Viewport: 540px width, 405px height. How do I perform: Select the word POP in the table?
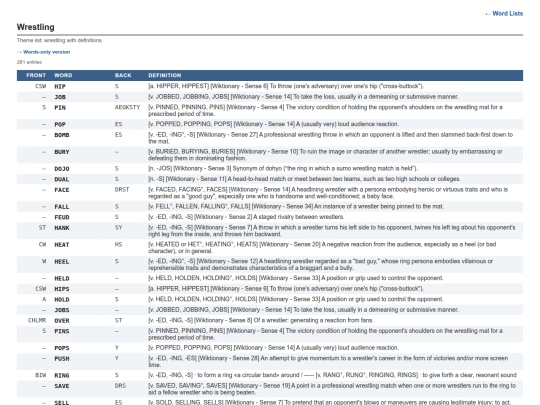[60, 124]
